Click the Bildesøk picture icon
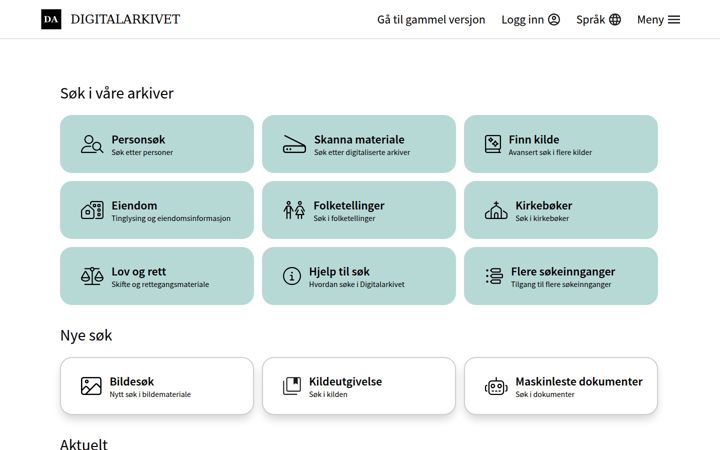Viewport: 720px width, 450px height. (x=91, y=386)
